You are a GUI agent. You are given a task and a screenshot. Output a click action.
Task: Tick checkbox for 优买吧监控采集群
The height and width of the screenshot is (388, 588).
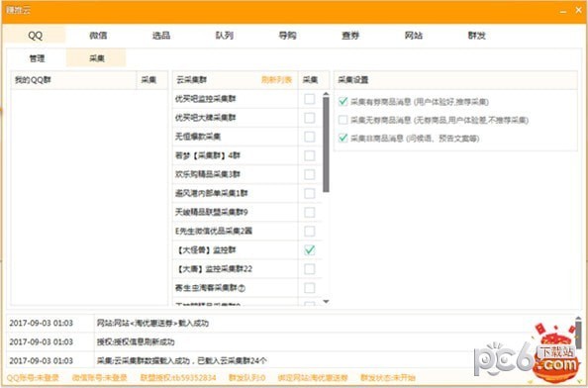click(x=310, y=99)
